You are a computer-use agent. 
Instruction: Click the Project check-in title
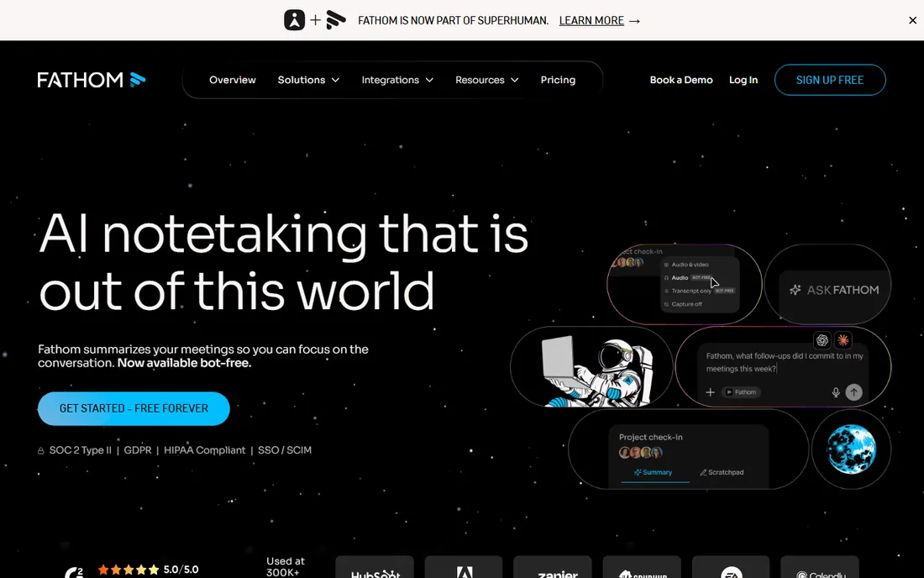(650, 437)
